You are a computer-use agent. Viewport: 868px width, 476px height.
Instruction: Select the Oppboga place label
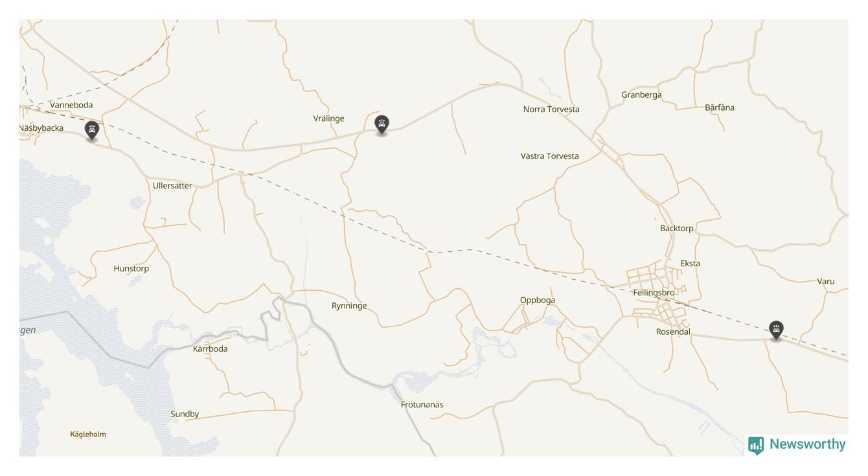[538, 300]
